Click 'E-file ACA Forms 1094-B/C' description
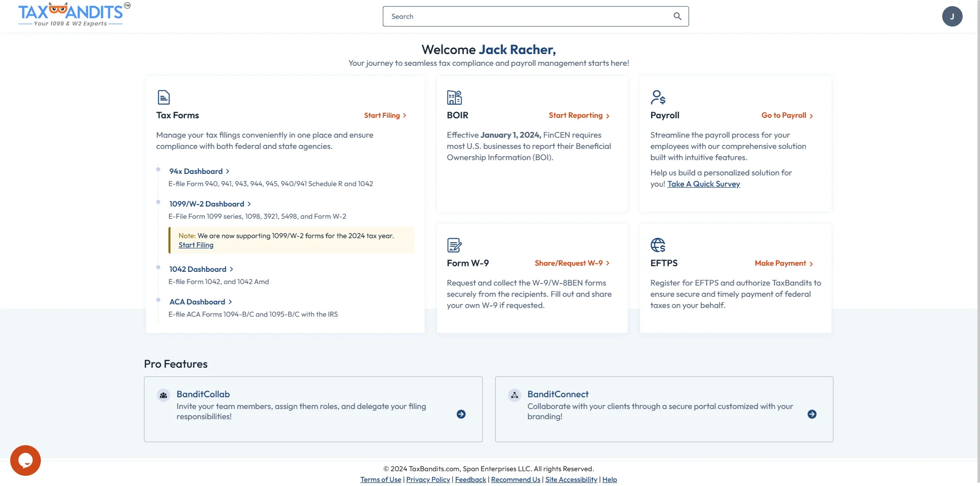 (253, 314)
